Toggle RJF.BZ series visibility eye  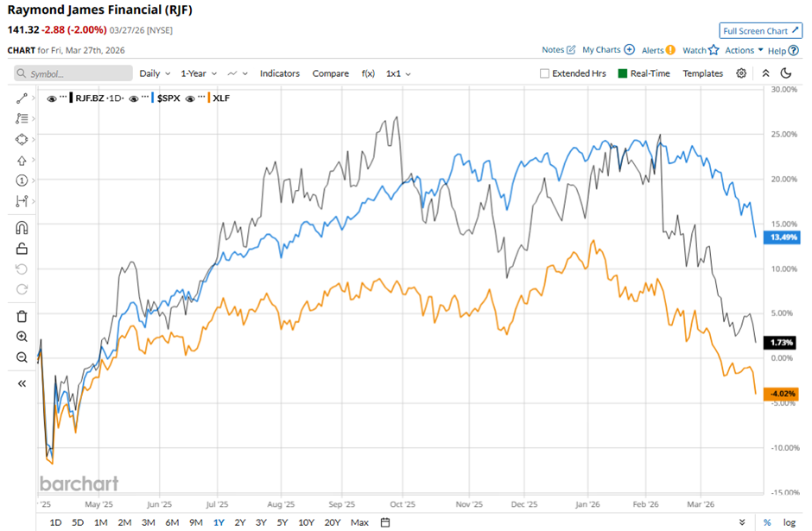(52, 98)
